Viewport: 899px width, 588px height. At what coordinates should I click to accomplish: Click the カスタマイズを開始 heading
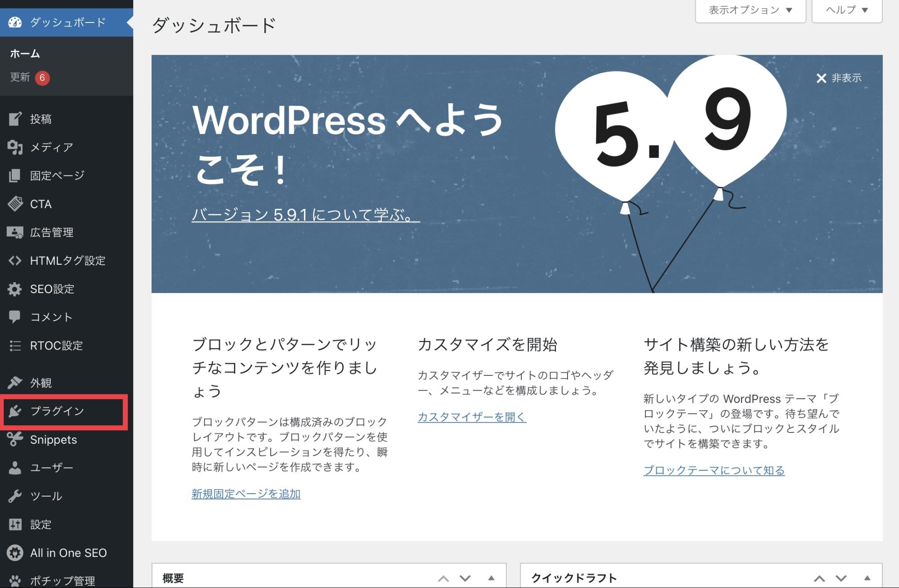click(488, 345)
